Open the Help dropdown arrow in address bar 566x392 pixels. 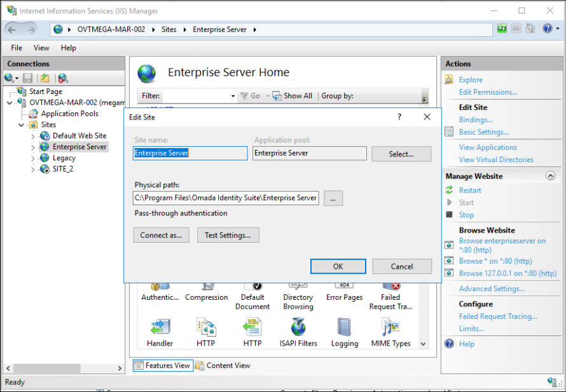tap(557, 29)
